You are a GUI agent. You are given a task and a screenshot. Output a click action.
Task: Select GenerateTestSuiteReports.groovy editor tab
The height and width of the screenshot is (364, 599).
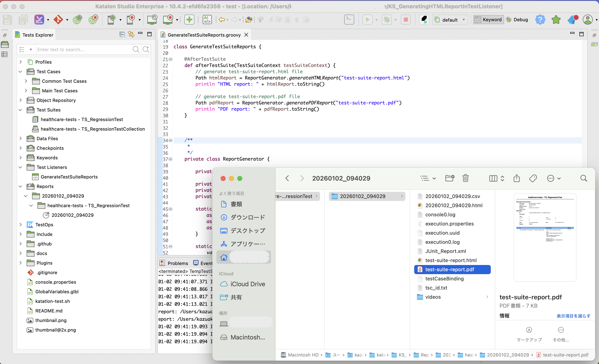204,35
